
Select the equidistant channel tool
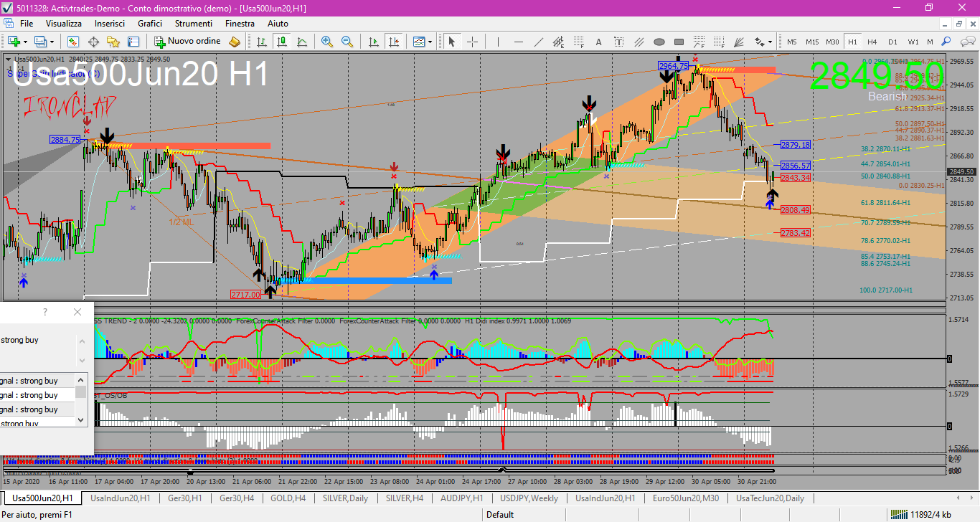pyautogui.click(x=559, y=42)
